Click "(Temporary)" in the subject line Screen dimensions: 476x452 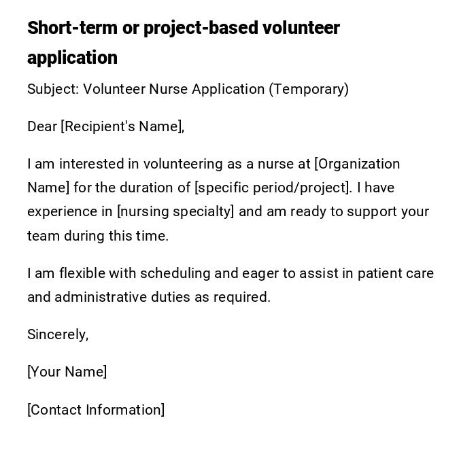click(x=309, y=89)
